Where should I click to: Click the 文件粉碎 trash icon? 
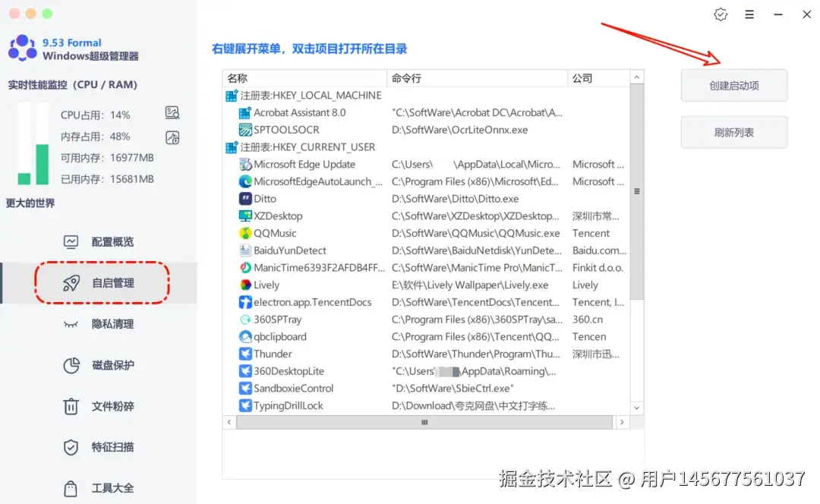(71, 406)
